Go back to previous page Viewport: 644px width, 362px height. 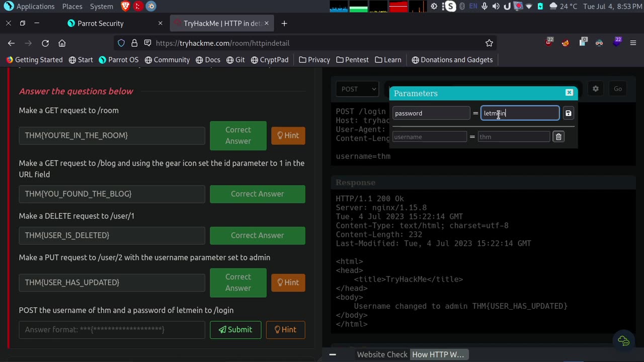11,43
